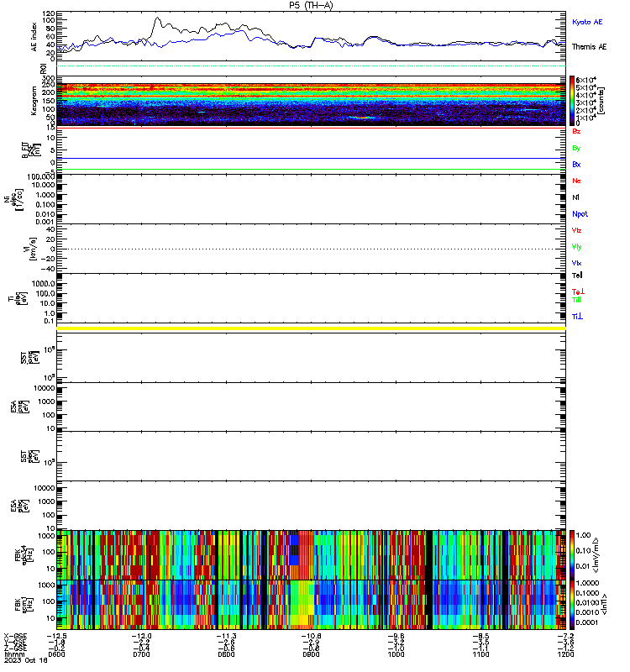Viewport: 630px width, 672px height.
Task: Select the green "By" legend label
Action: pyautogui.click(x=576, y=149)
